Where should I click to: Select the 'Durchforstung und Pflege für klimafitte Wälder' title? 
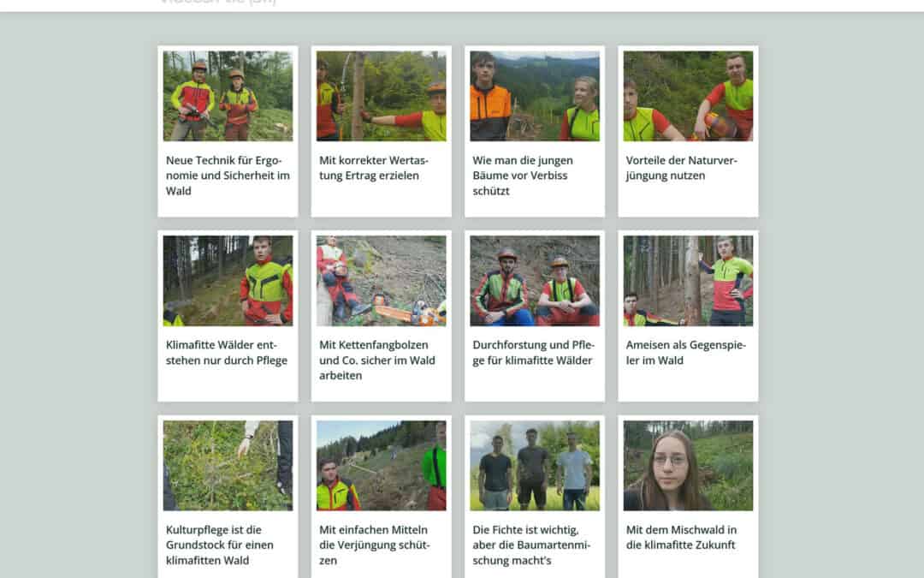533,353
